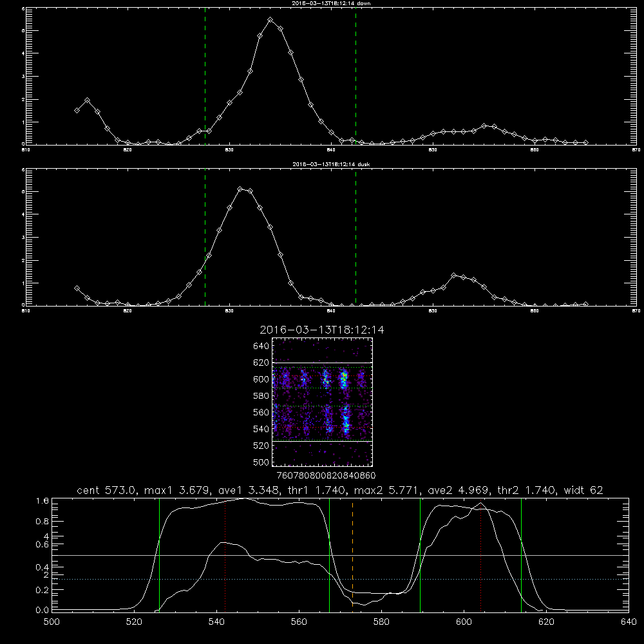
Task: Click the right green dashed line in dawn plot
Action: click(x=355, y=76)
